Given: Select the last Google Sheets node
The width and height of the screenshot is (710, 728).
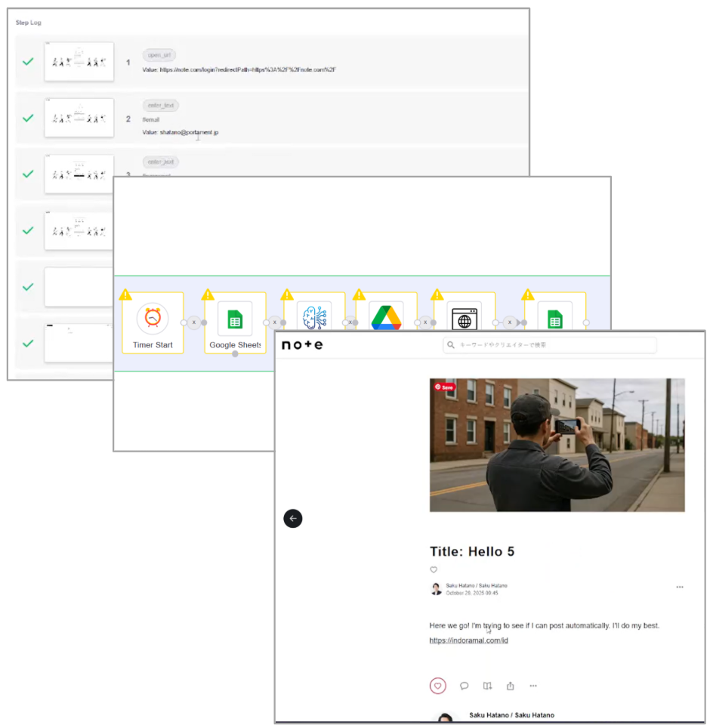Looking at the screenshot, I should point(555,318).
